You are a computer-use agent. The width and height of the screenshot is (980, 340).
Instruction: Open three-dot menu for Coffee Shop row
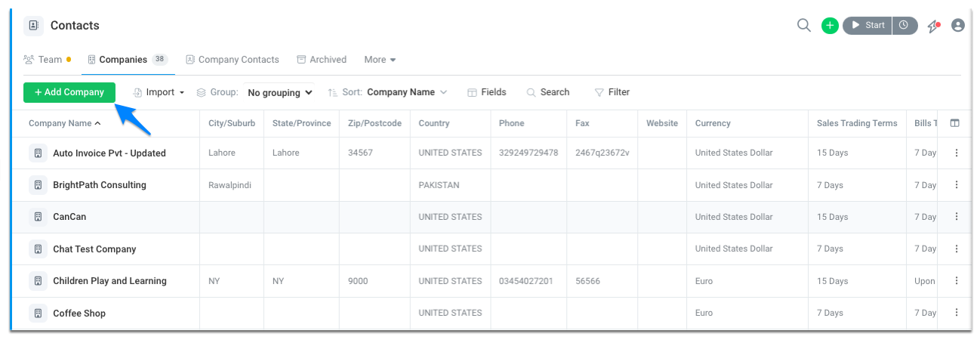pyautogui.click(x=957, y=313)
